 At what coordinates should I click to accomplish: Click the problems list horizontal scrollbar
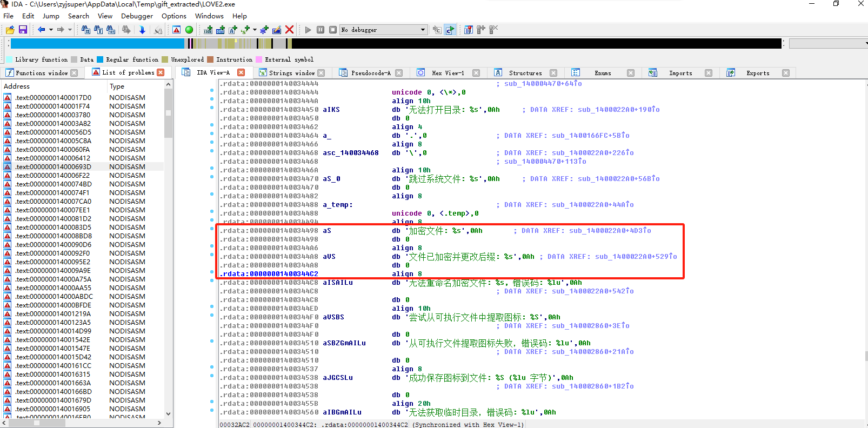83,423
